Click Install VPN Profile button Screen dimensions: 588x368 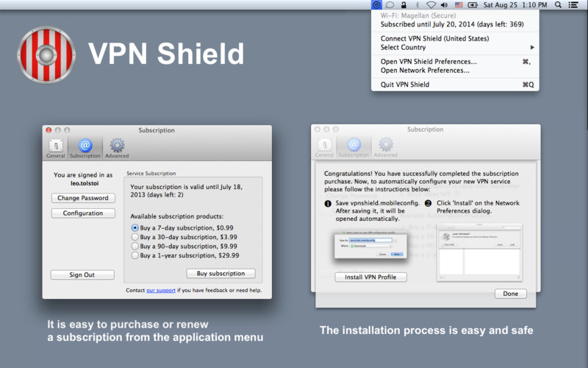[370, 277]
